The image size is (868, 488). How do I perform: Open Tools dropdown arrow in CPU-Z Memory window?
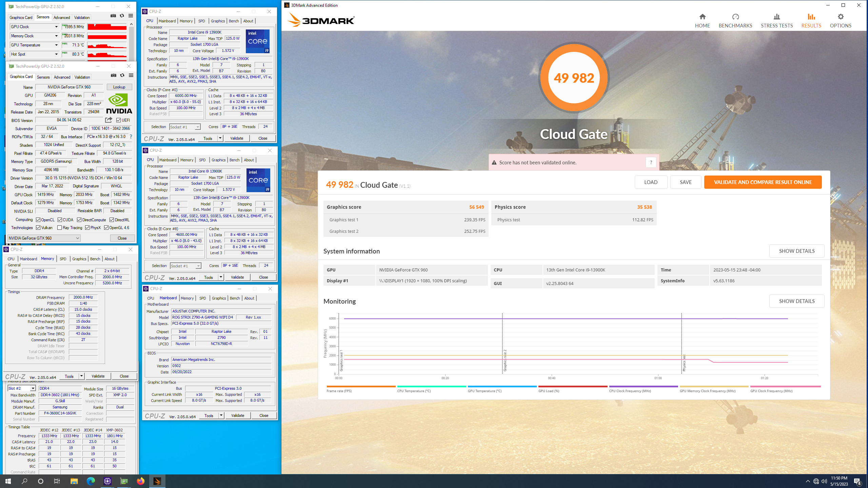point(81,376)
